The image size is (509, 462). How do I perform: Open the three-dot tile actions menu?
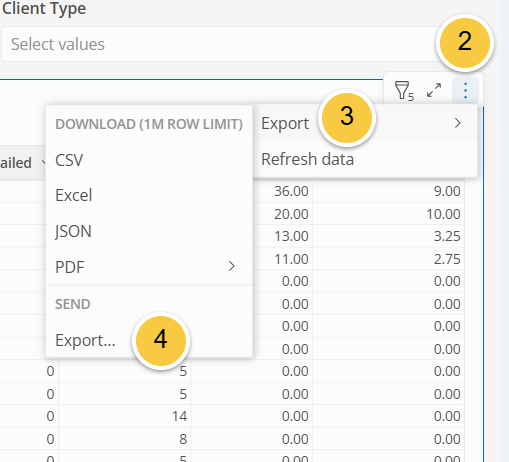pyautogui.click(x=465, y=90)
